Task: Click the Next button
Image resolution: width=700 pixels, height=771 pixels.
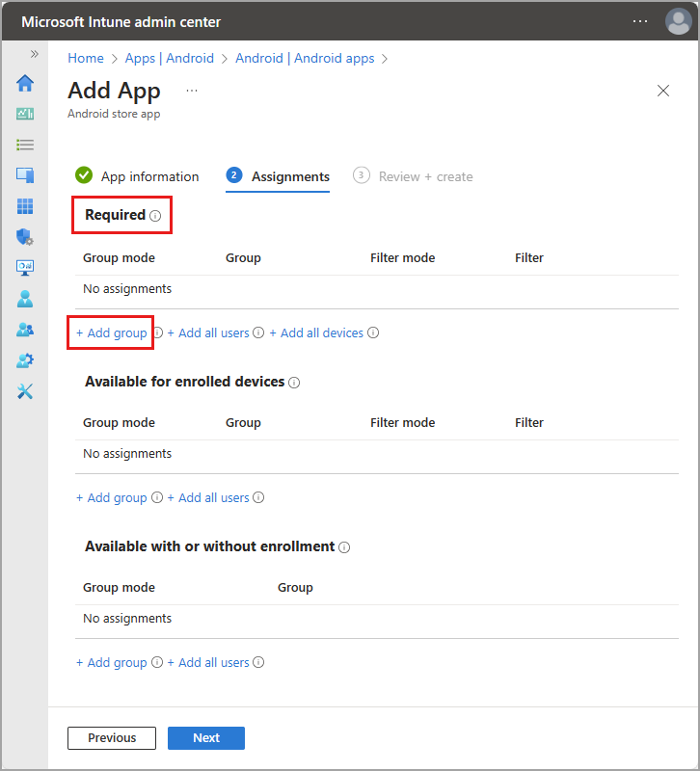Action: [x=205, y=738]
